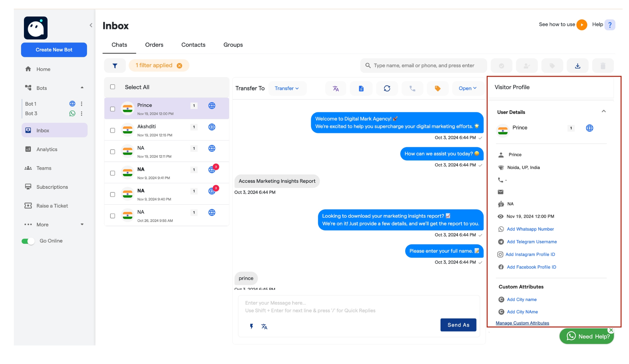
Task: Click the WhatsApp icon beside Bot 3
Action: (72, 114)
